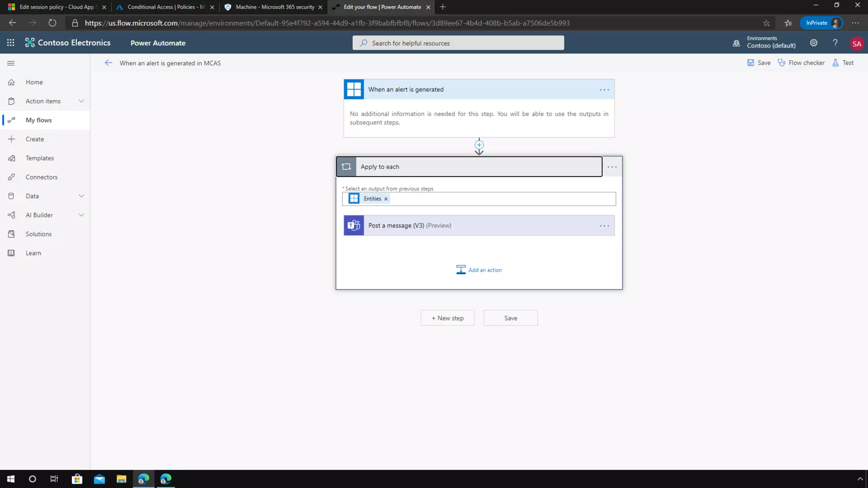The image size is (868, 488).
Task: Open the app launcher waffle icon
Action: coord(11,43)
